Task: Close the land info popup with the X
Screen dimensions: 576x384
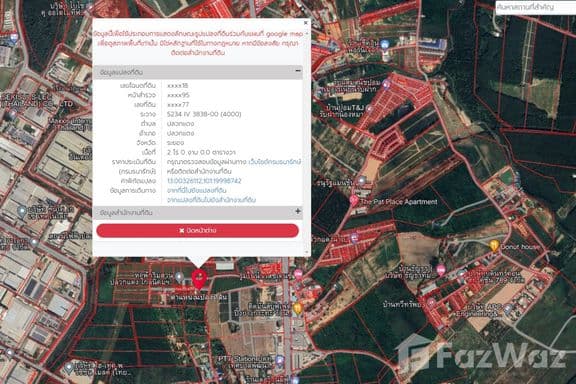Action: (306, 23)
